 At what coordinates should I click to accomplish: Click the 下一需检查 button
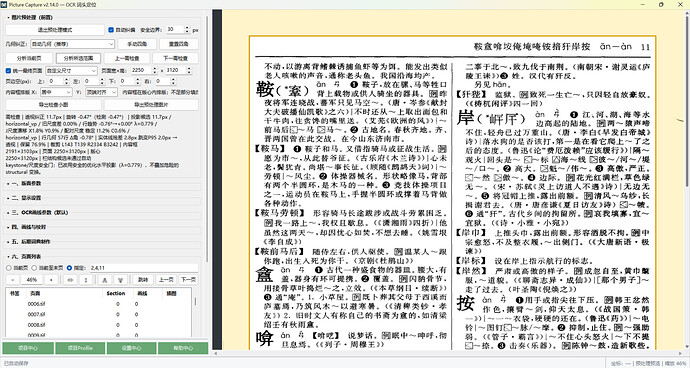176,58
